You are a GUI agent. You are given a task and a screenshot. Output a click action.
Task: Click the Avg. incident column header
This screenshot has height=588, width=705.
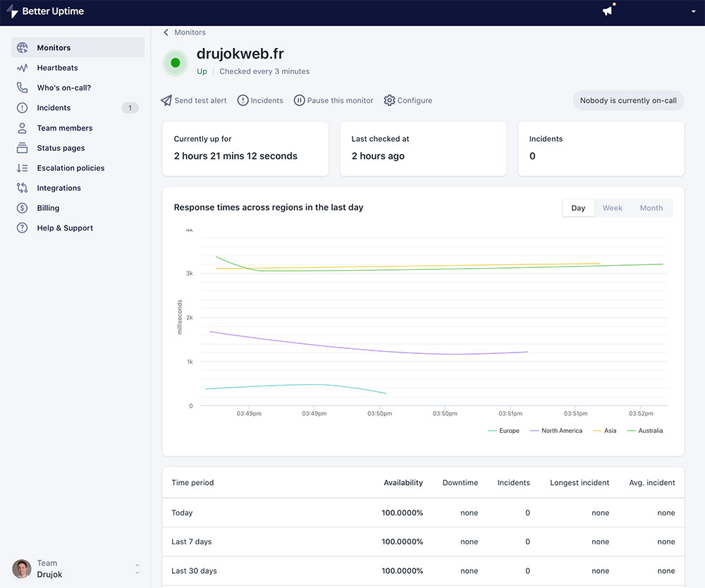tap(652, 483)
